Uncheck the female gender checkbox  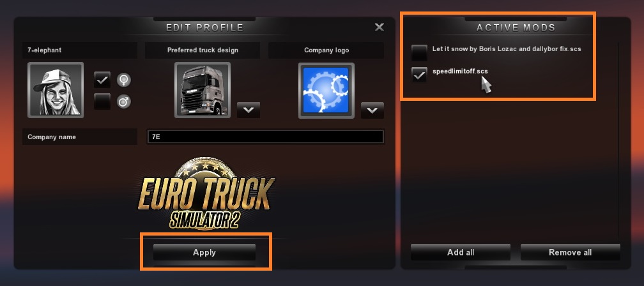click(x=102, y=80)
